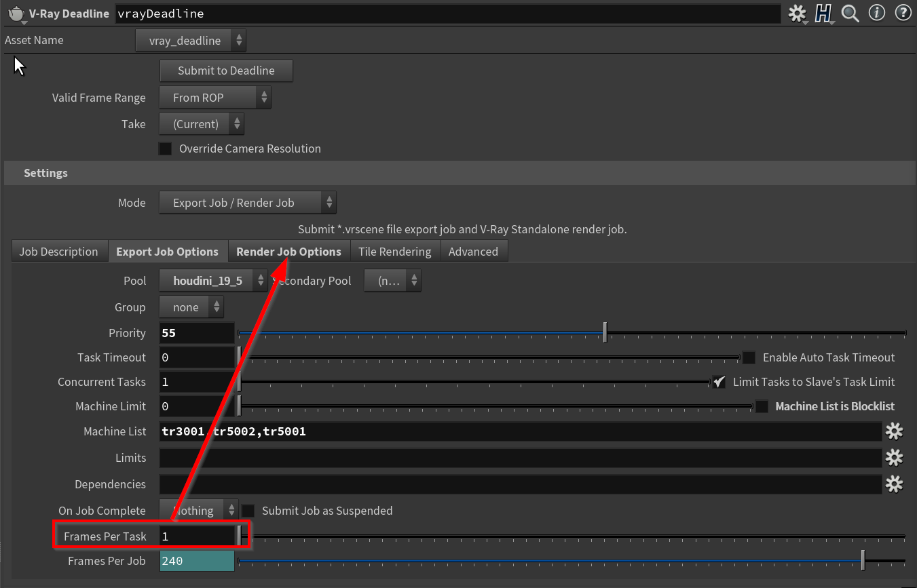The width and height of the screenshot is (917, 588).
Task: Click the Submit to Deadline button
Action: click(226, 71)
